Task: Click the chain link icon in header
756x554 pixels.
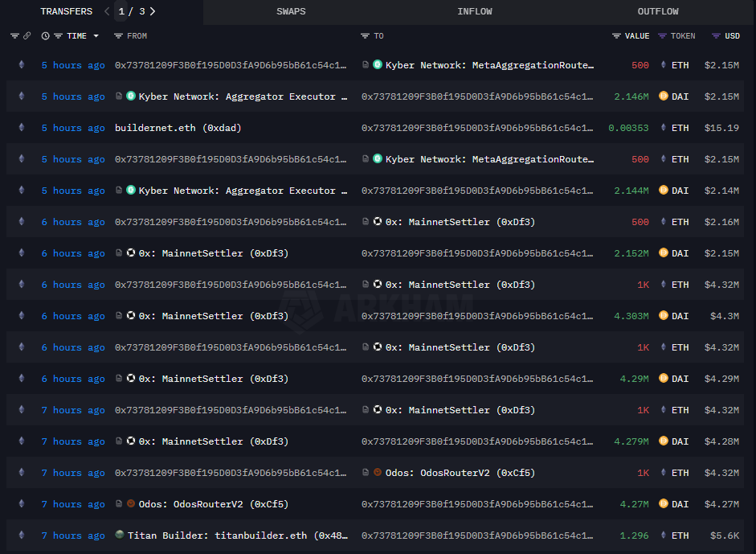Action: (x=27, y=36)
